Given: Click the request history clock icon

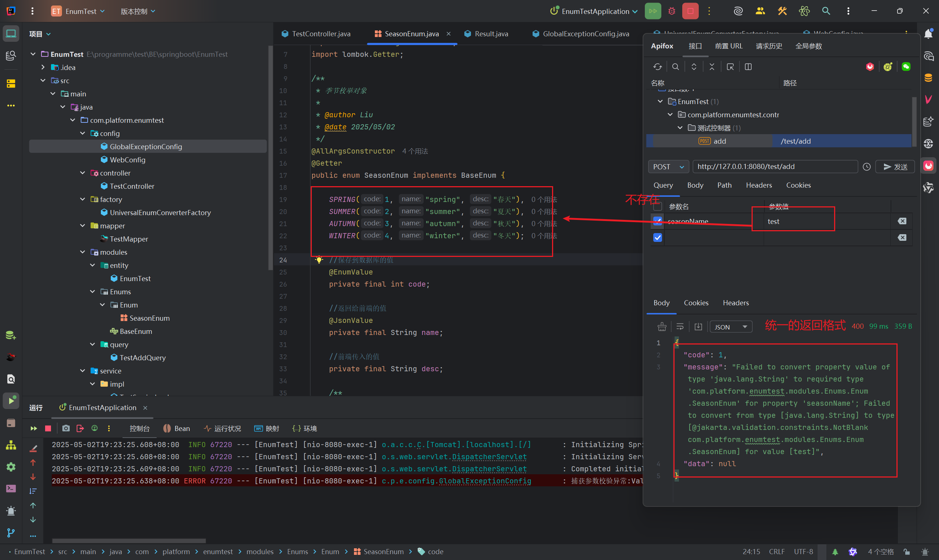Looking at the screenshot, I should point(866,167).
